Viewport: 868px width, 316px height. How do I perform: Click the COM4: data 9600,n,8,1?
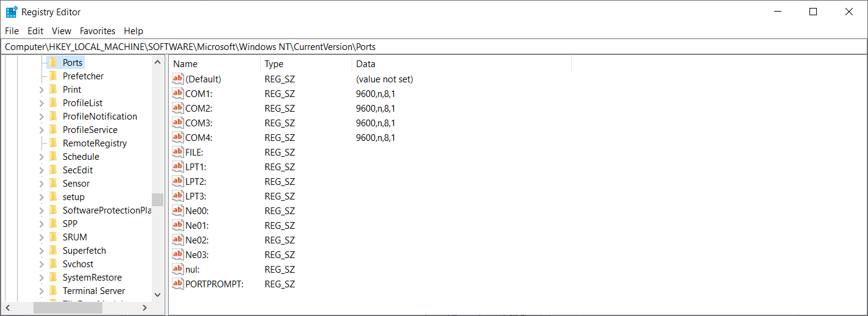tap(375, 138)
